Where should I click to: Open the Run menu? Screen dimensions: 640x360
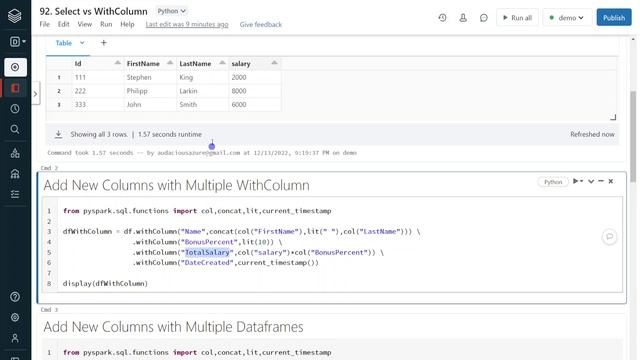pyautogui.click(x=106, y=24)
